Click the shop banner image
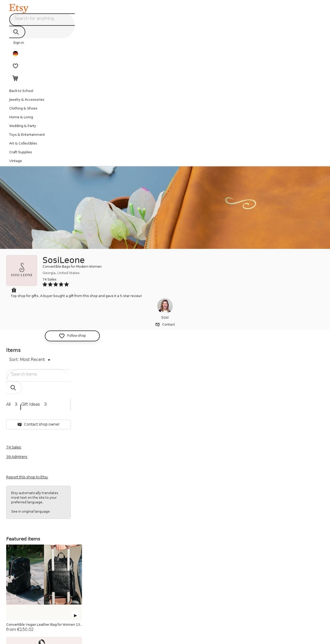The image size is (330, 644). [165, 207]
